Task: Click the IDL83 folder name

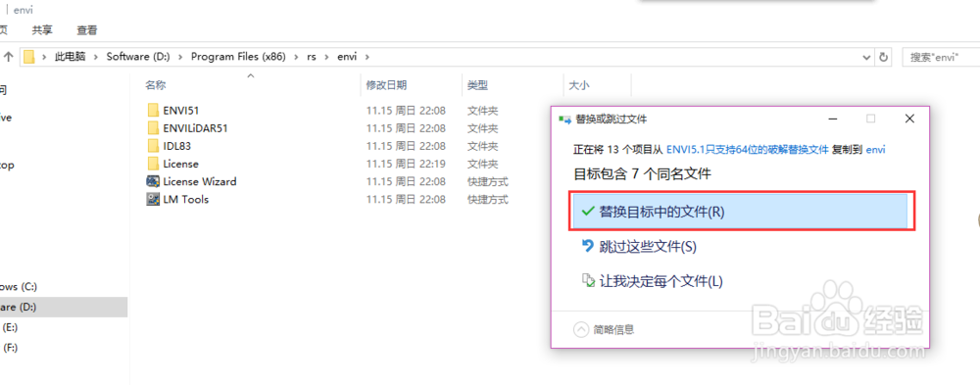Action: 176,146
